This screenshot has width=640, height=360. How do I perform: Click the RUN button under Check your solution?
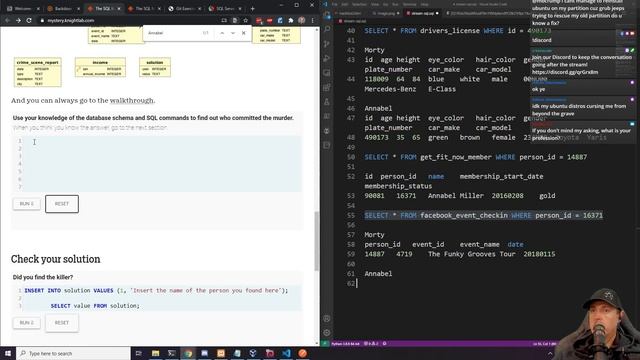27,322
